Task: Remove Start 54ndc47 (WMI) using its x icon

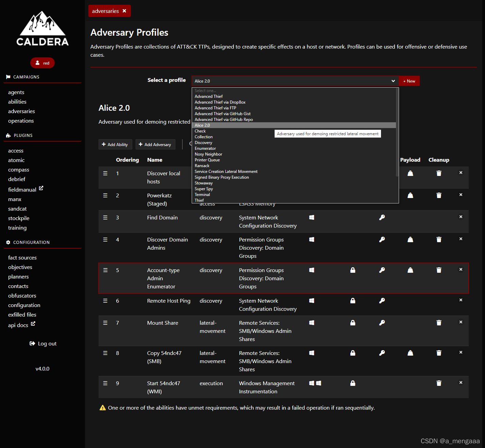Action: click(461, 382)
